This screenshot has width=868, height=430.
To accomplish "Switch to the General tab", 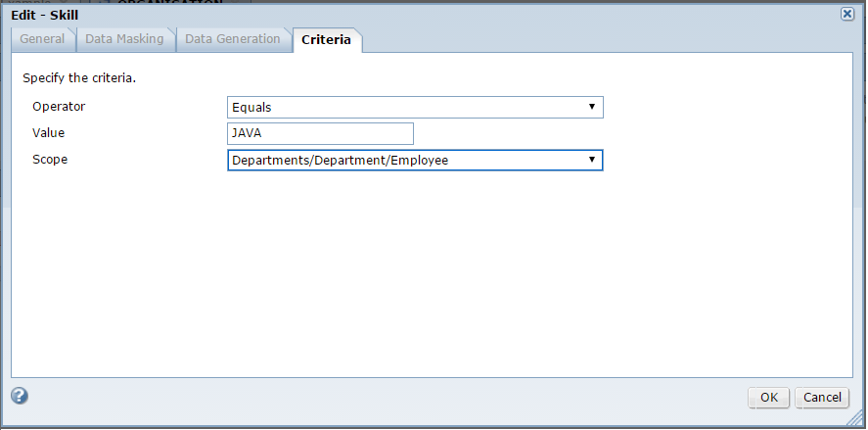I will point(42,39).
